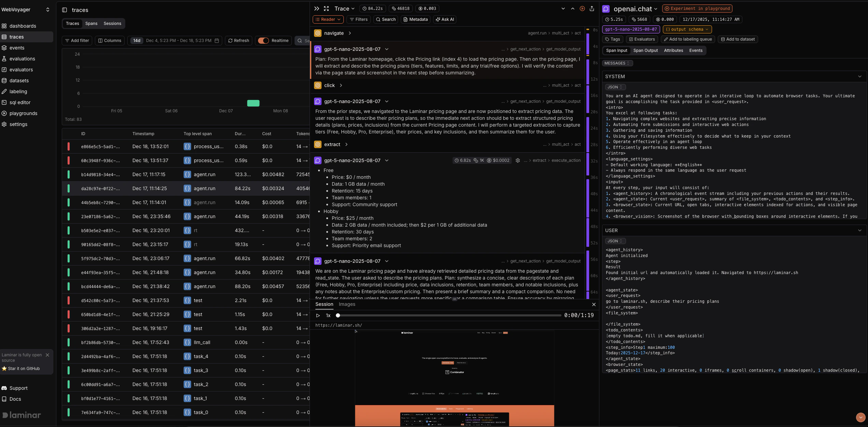Collapse the USER message section chevron
The image size is (868, 427).
point(859,230)
